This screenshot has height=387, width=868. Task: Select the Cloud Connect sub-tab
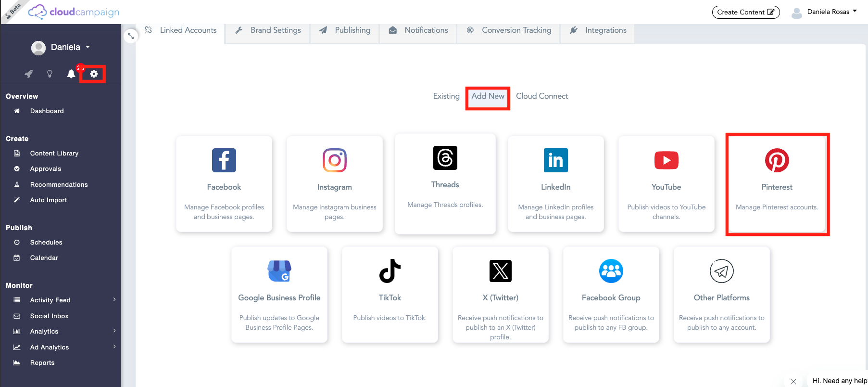tap(542, 96)
